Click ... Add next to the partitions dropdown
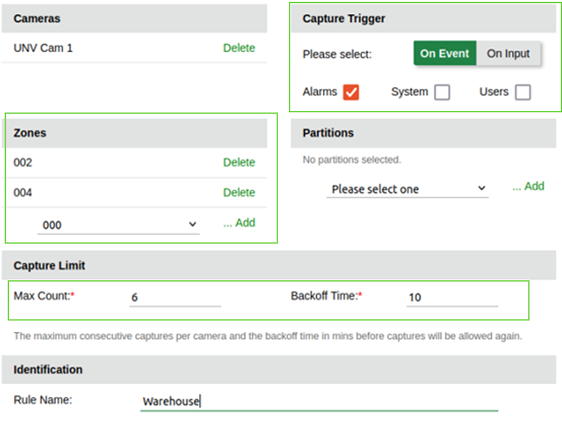Viewport: 562px width, 434px height. tap(528, 186)
